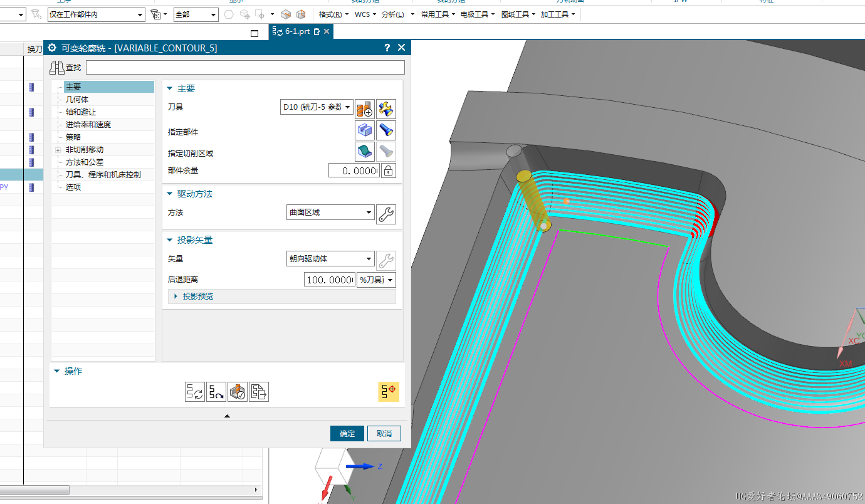Select or edit the part geometry

tap(365, 130)
